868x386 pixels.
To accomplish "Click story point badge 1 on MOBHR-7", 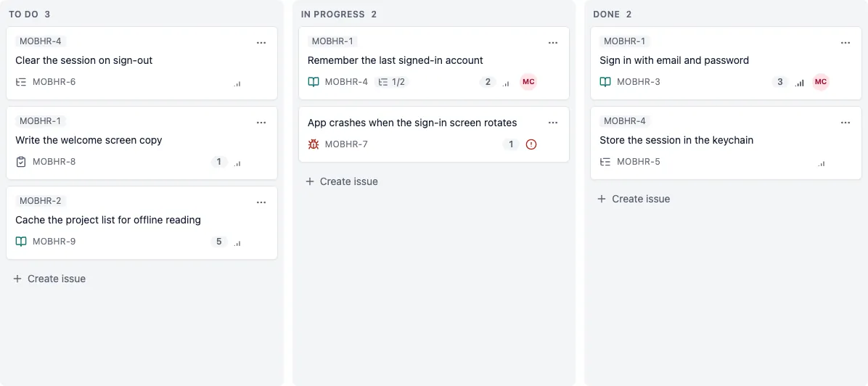I will (511, 144).
